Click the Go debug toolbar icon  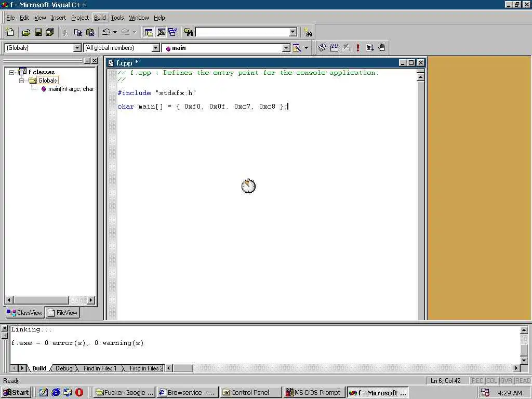click(370, 48)
